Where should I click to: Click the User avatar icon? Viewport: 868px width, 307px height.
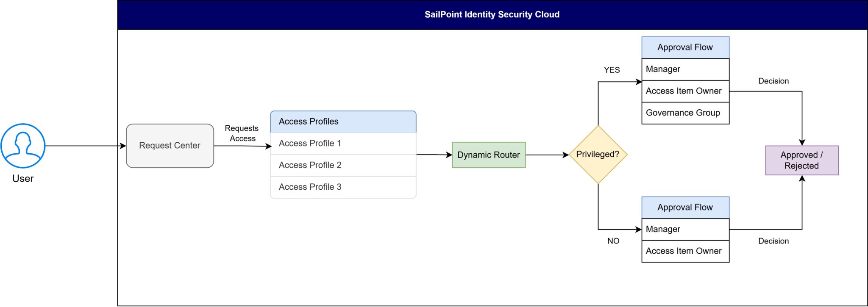(23, 146)
